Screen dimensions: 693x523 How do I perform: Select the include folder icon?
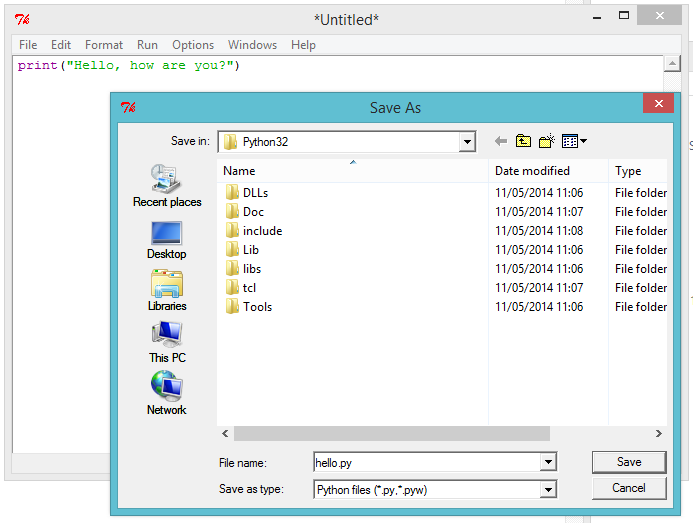[232, 231]
